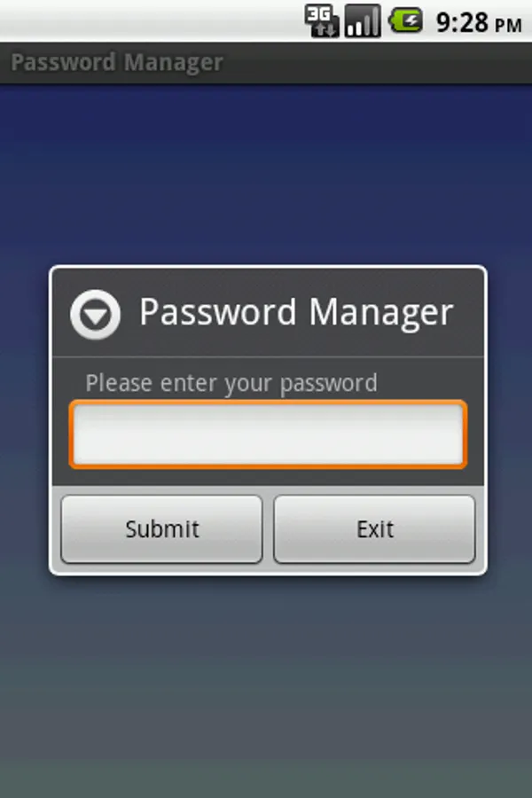Tap the empty title bar area right of Password Manager
Image resolution: width=532 pixels, height=798 pixels.
pyautogui.click(x=377, y=63)
